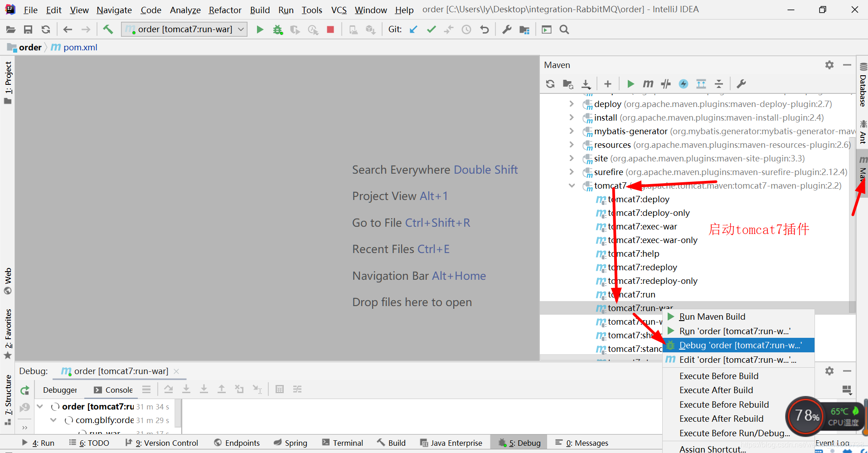Click the Debug bug icon in toolbar
The height and width of the screenshot is (453, 868).
277,29
